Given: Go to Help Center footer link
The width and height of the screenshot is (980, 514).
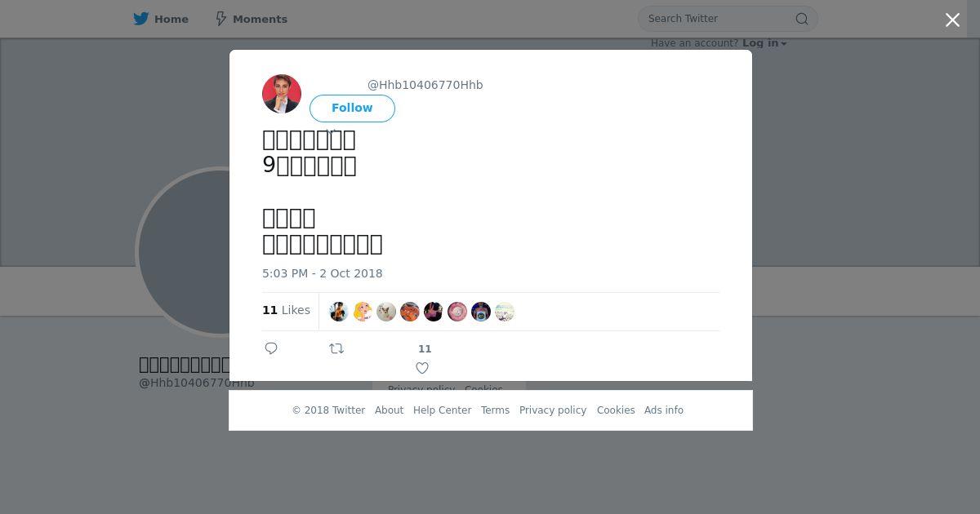Looking at the screenshot, I should coord(442,410).
